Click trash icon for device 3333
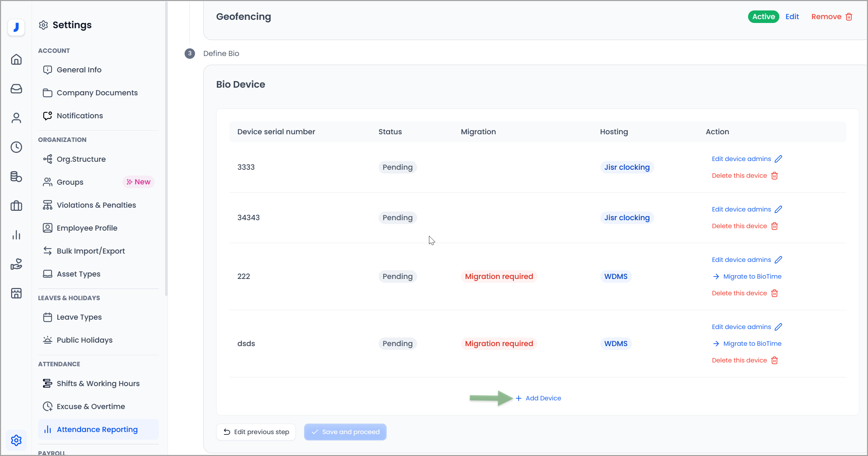The height and width of the screenshot is (456, 868). (774, 176)
